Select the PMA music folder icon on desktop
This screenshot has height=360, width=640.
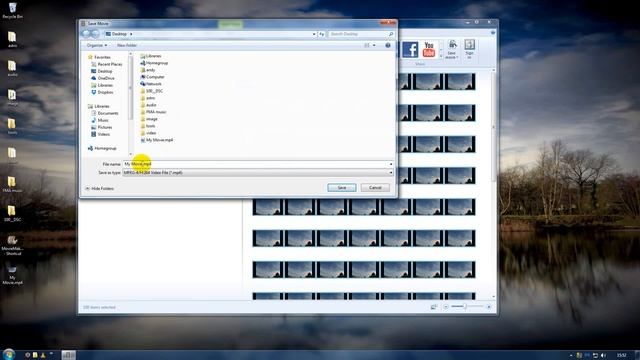coord(12,184)
